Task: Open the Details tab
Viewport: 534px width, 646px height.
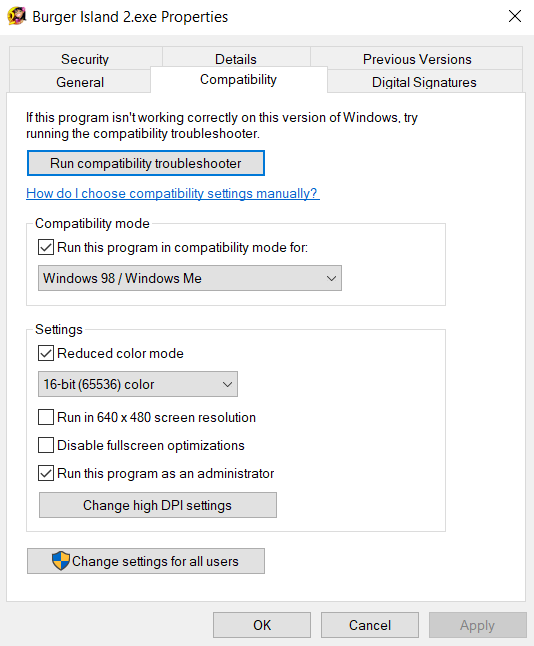Action: pyautogui.click(x=236, y=59)
